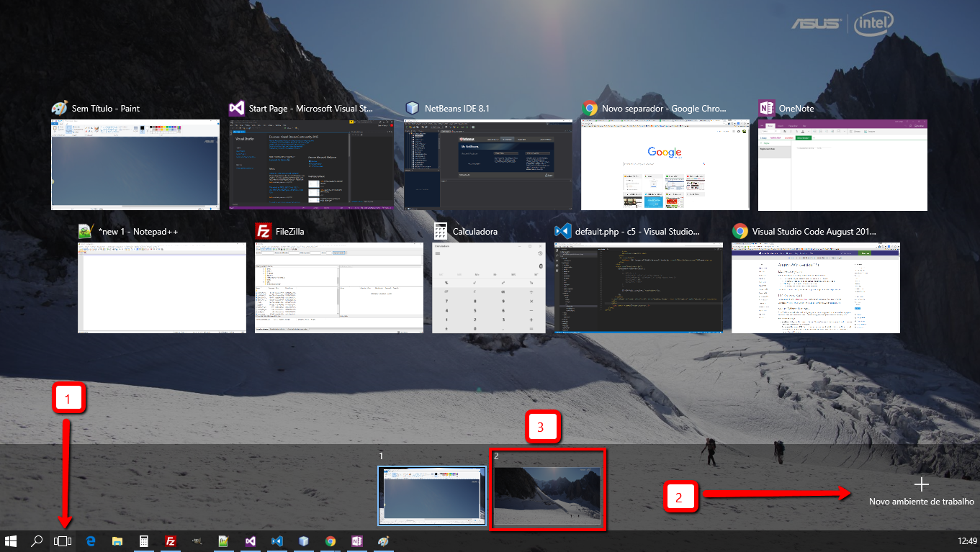Select the NetBeans IDE 8.1 window preview

(x=488, y=165)
